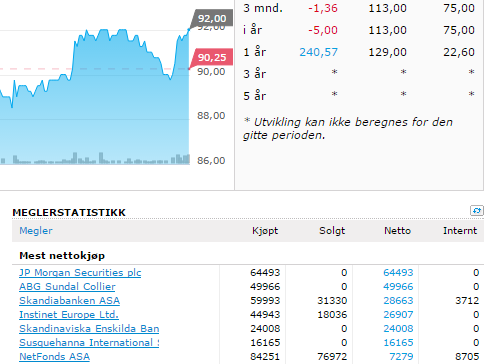
Task: Click the 88,00 chart axis label
Action: [x=211, y=116]
